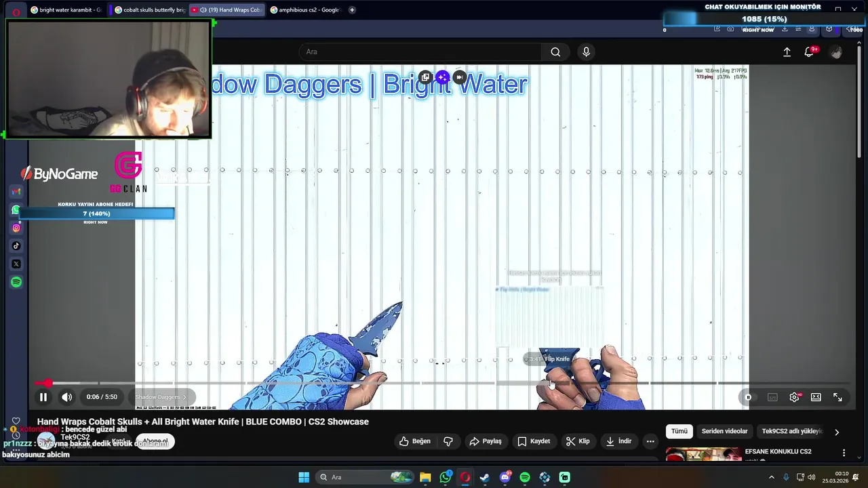Open options for EFSANE KONUKLU CS2 video

(x=844, y=453)
